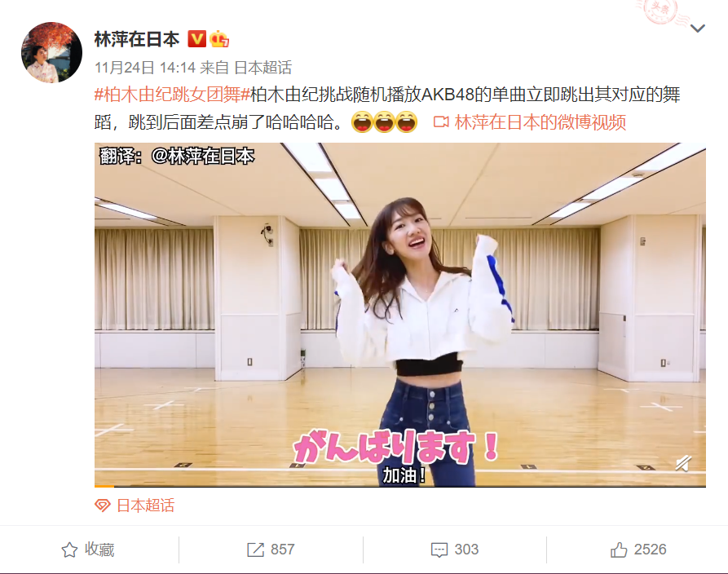
Task: Click the repost share icon
Action: (x=255, y=550)
